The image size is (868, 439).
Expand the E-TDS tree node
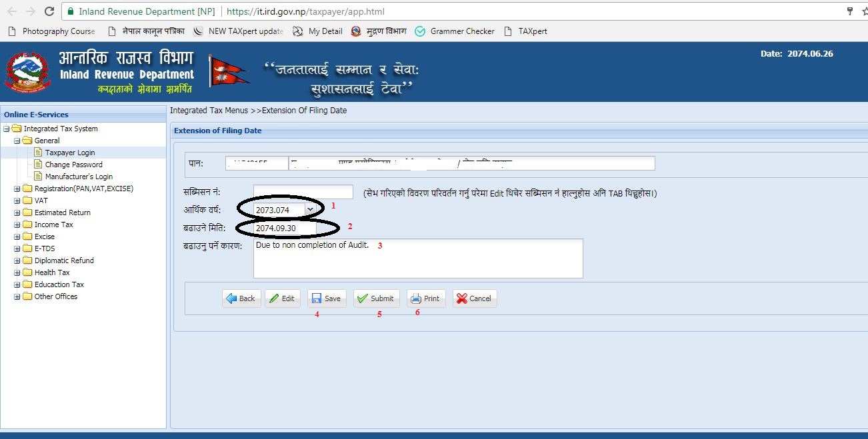[17, 248]
